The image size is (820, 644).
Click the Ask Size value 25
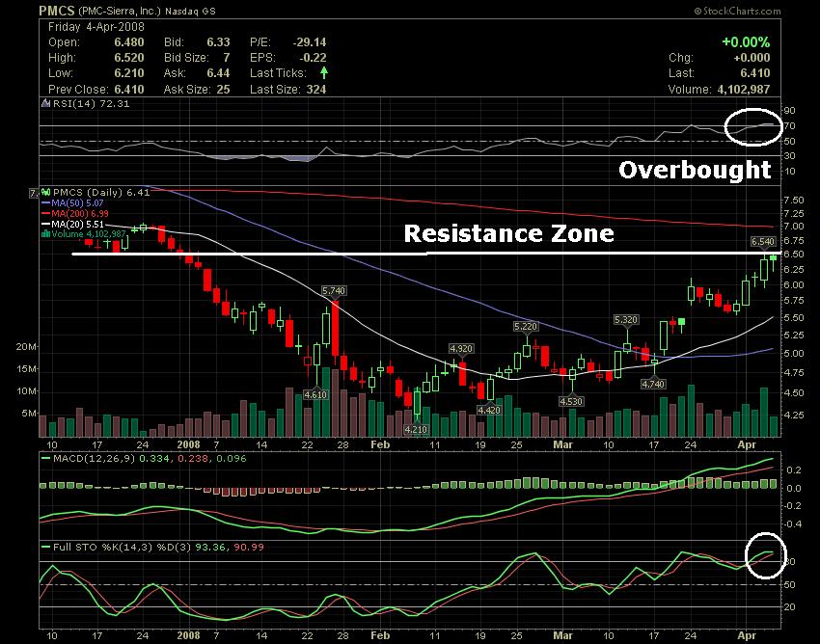[x=223, y=90]
